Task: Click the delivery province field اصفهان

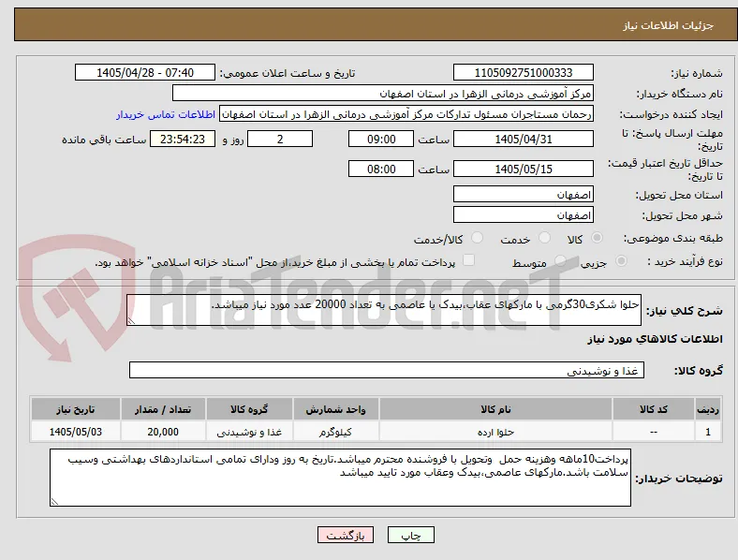Action: (x=524, y=194)
